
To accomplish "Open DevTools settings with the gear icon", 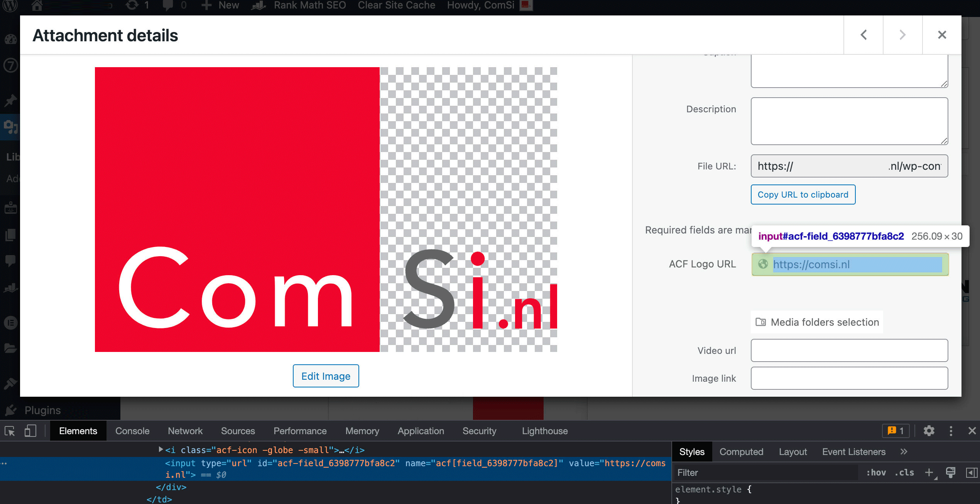I will tap(929, 431).
